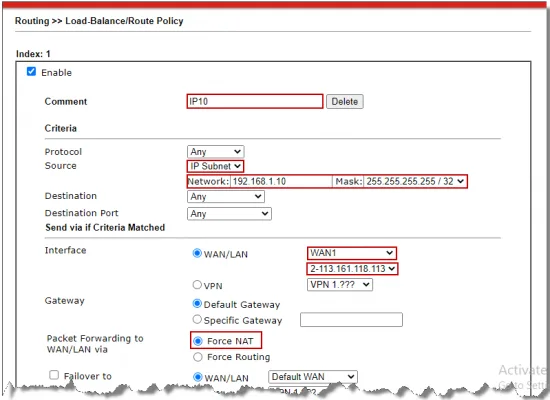The height and width of the screenshot is (400, 550).
Task: Click the Specific Gateway text field
Action: (351, 320)
